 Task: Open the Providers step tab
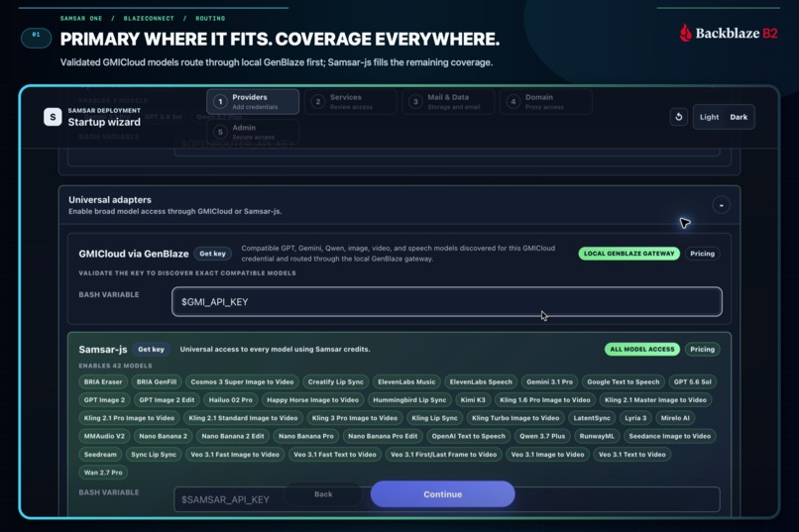(253, 101)
